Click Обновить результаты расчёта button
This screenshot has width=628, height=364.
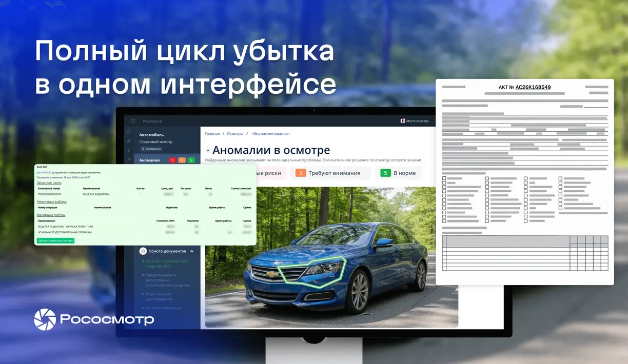pos(55,240)
